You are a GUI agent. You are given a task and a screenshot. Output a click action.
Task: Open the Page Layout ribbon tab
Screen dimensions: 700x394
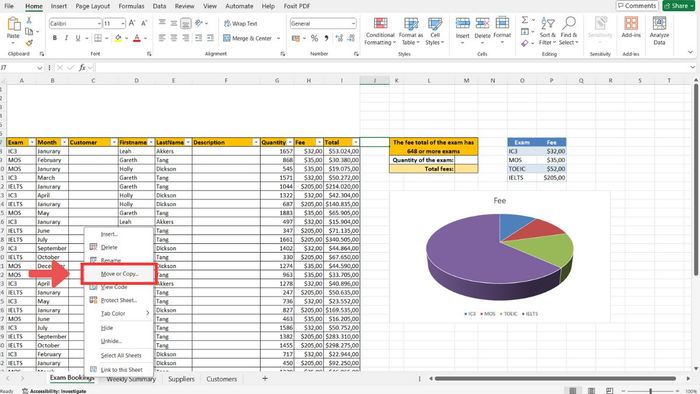point(92,6)
